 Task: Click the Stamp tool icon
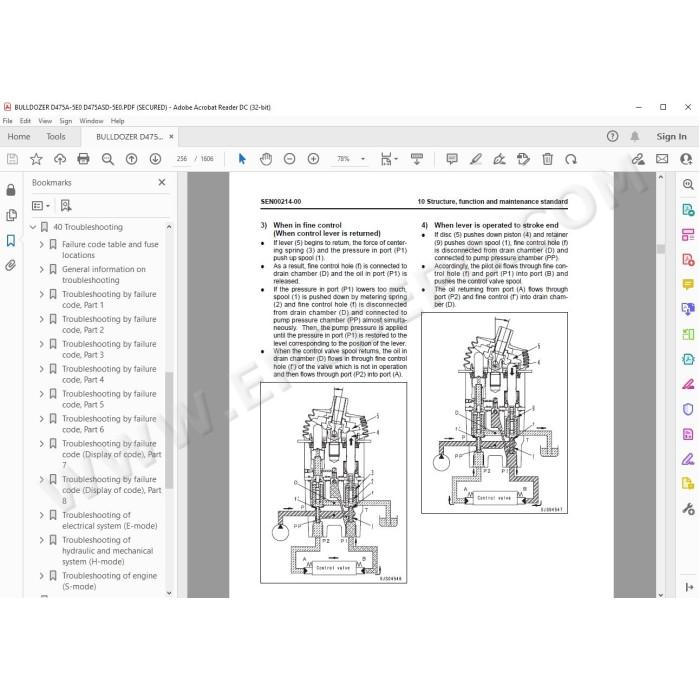click(523, 159)
